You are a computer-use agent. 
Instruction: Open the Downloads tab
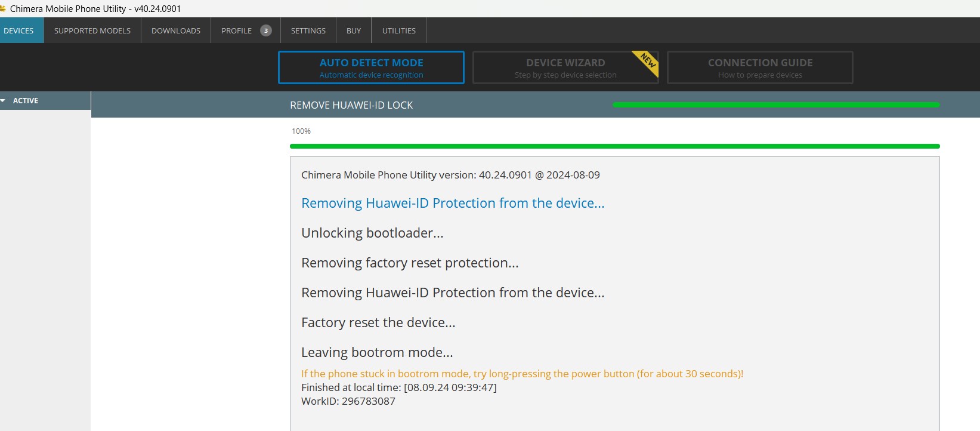coord(176,30)
